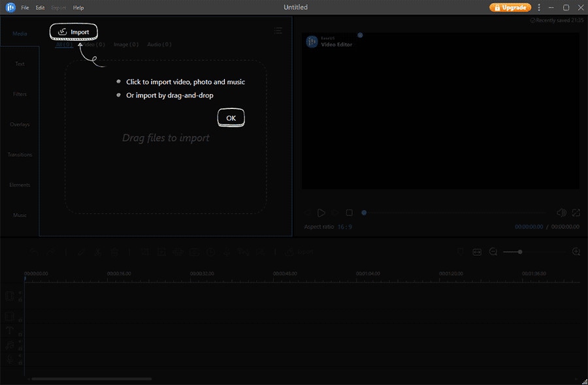This screenshot has width=588, height=385.
Task: Switch to the Media tab
Action: click(20, 34)
